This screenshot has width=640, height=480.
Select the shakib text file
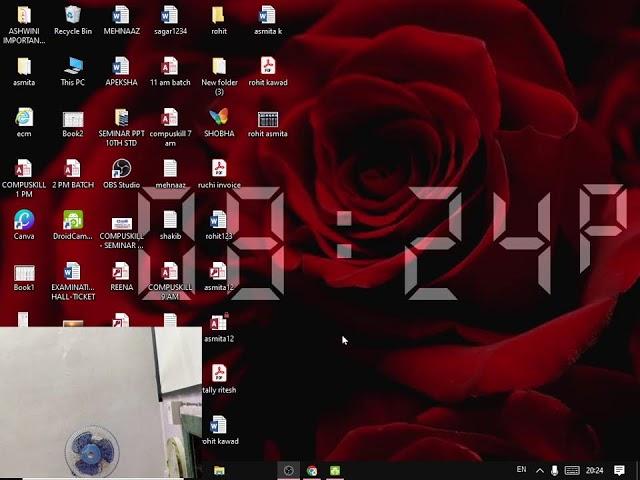(x=170, y=225)
